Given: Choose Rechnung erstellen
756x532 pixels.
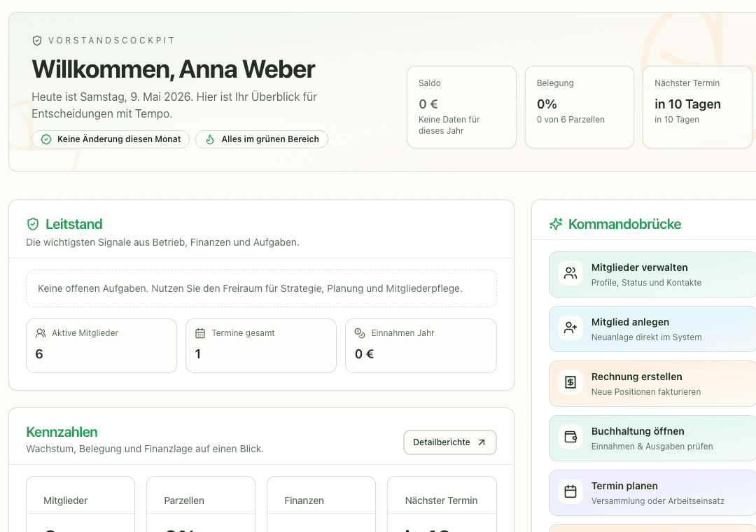Looking at the screenshot, I should click(652, 384).
